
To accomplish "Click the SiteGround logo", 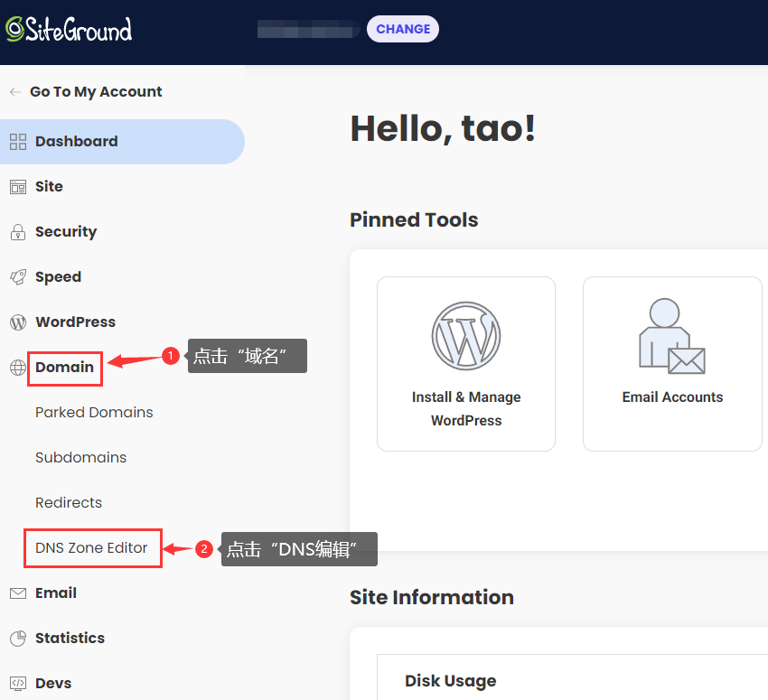I will (69, 30).
